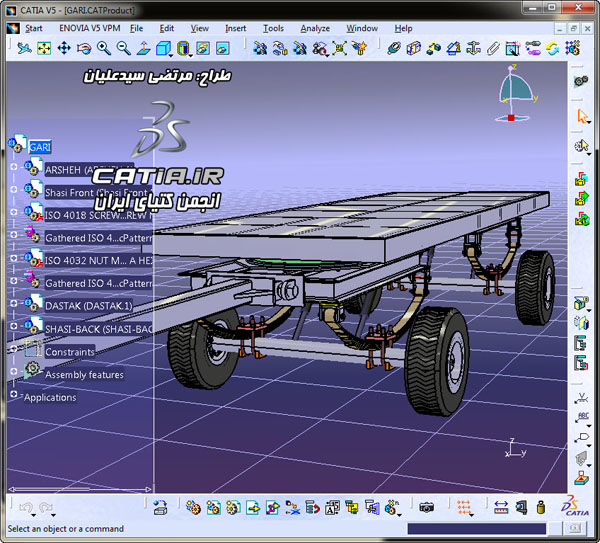
Task: Expand the Applications tree node
Action: coord(14,394)
